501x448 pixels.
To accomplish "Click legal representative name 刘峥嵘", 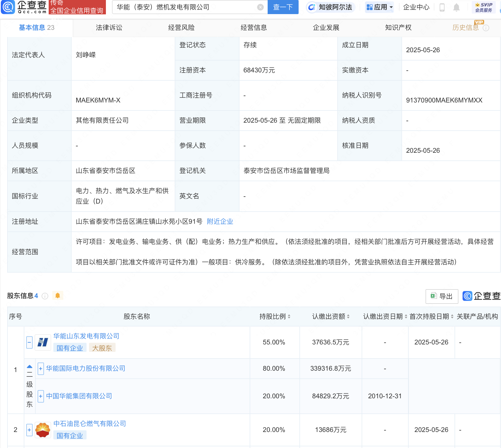I will pos(86,55).
